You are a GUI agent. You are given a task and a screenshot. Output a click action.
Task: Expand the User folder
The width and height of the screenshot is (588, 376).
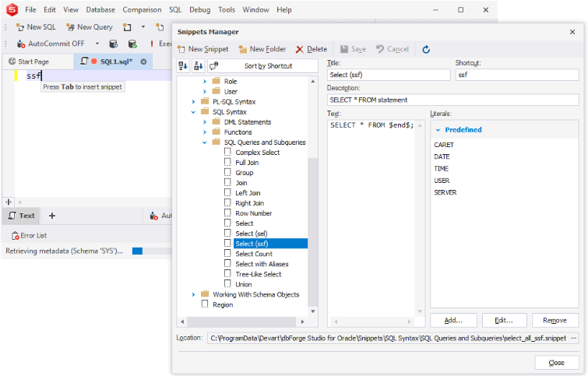click(x=205, y=91)
